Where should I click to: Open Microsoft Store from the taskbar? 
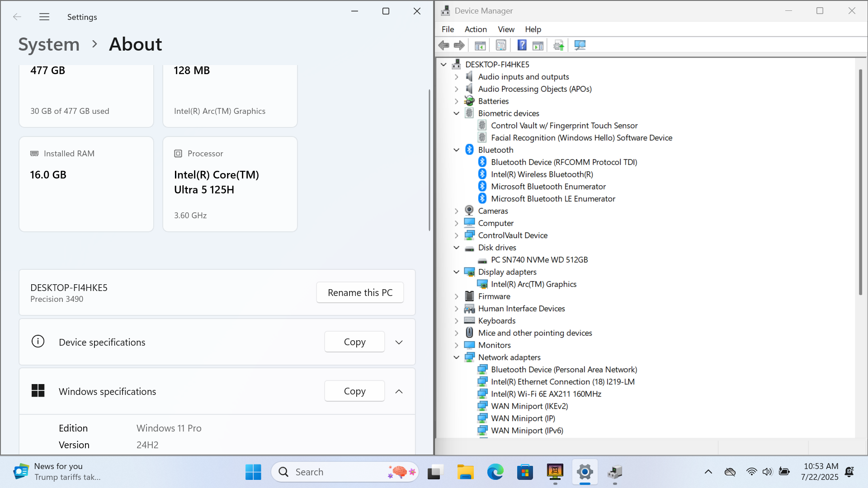point(525,472)
